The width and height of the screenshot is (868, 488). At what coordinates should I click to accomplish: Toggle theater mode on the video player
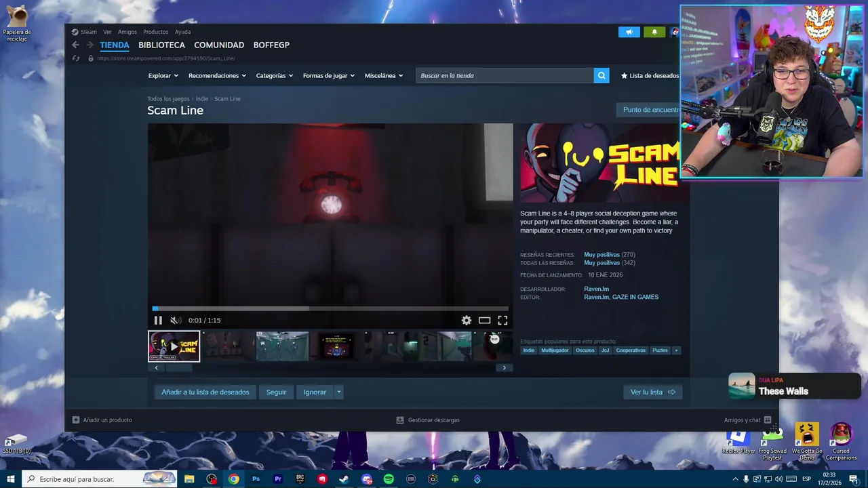coord(484,321)
